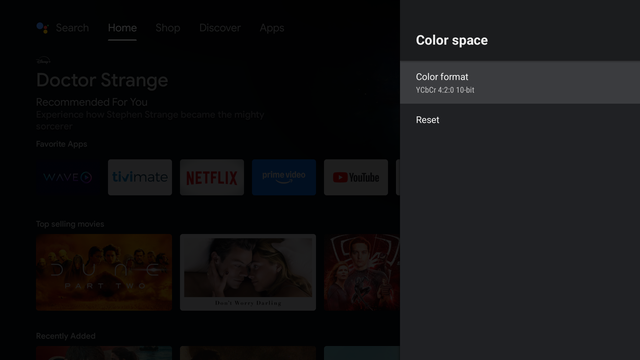Open the Netflix app tile

(x=212, y=177)
